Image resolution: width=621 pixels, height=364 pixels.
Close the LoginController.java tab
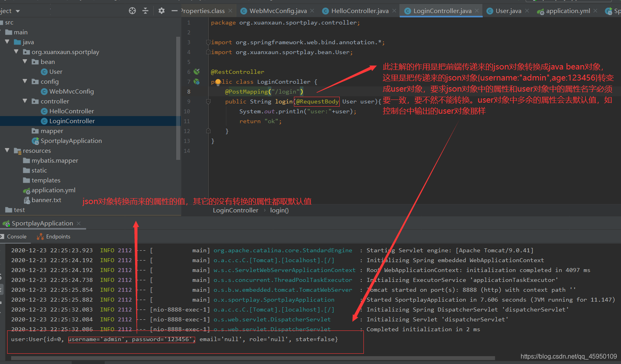pyautogui.click(x=477, y=11)
